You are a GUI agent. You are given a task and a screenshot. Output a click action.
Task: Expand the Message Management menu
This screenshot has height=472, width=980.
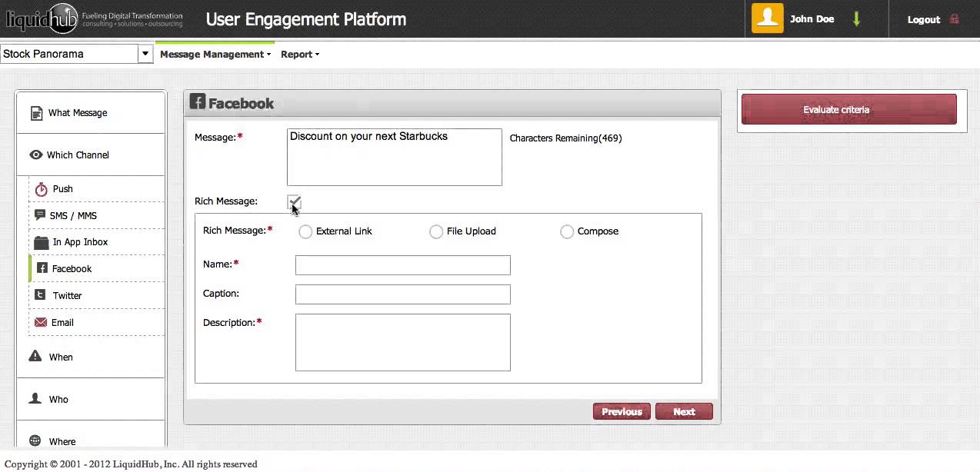coord(215,55)
